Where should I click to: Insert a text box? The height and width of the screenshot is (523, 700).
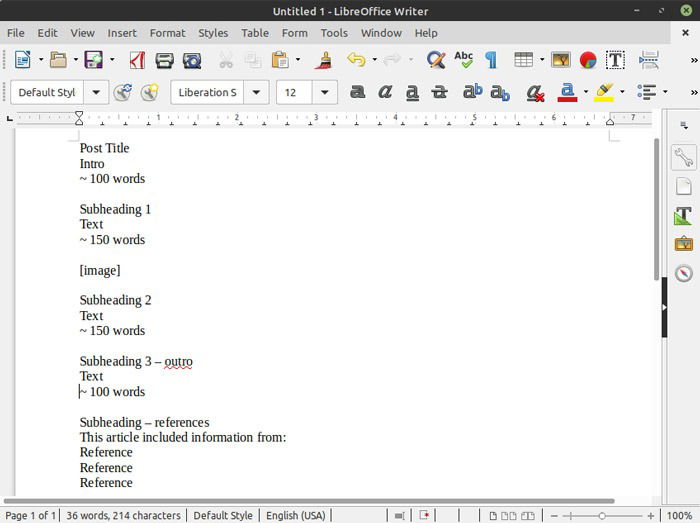pyautogui.click(x=615, y=60)
